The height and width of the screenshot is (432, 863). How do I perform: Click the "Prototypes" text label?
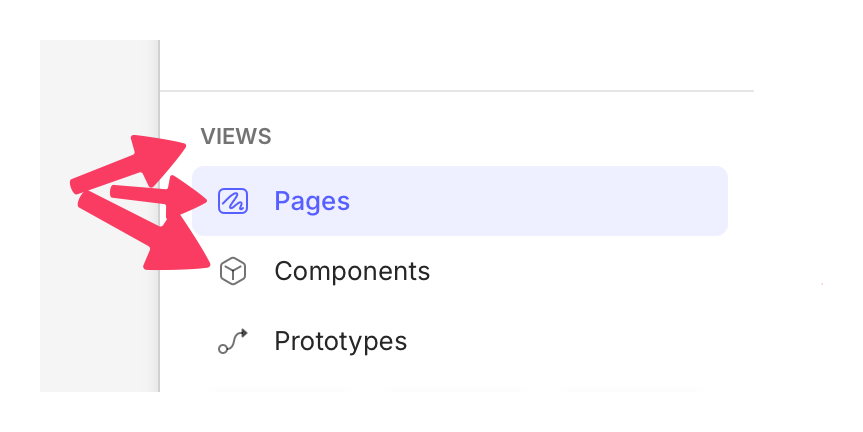coord(340,342)
